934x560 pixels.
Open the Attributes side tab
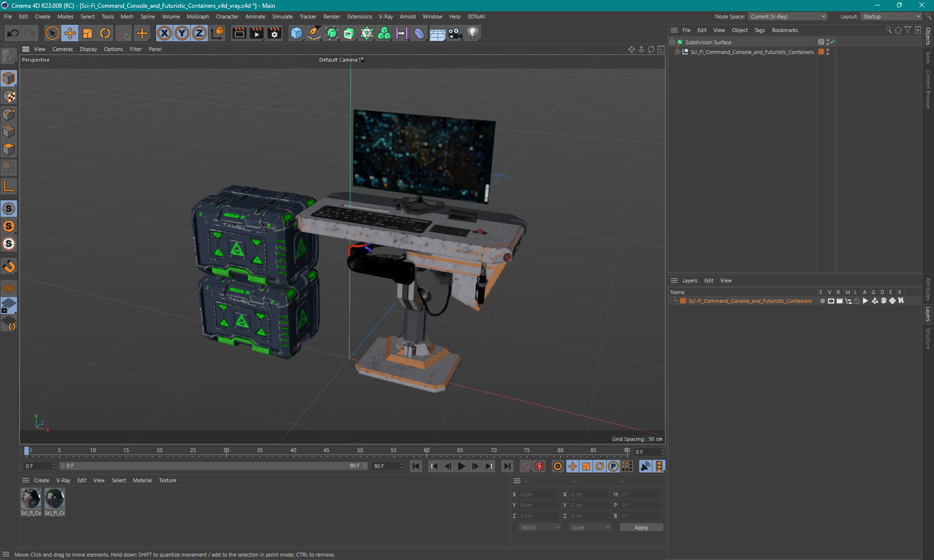(x=928, y=289)
